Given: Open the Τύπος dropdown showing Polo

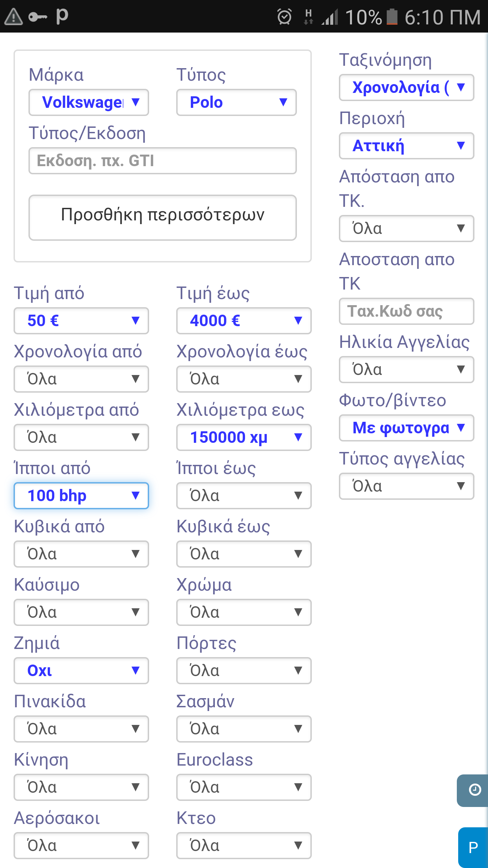Looking at the screenshot, I should [237, 102].
